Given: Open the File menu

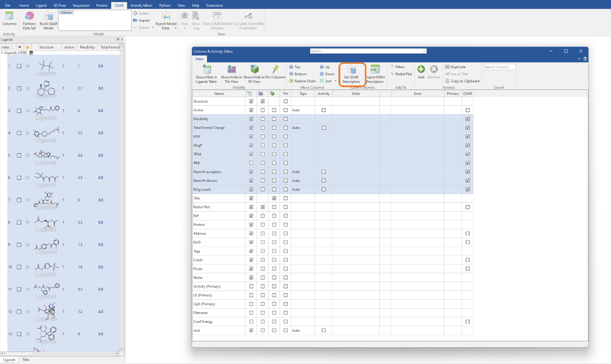Looking at the screenshot, I should 8,5.
